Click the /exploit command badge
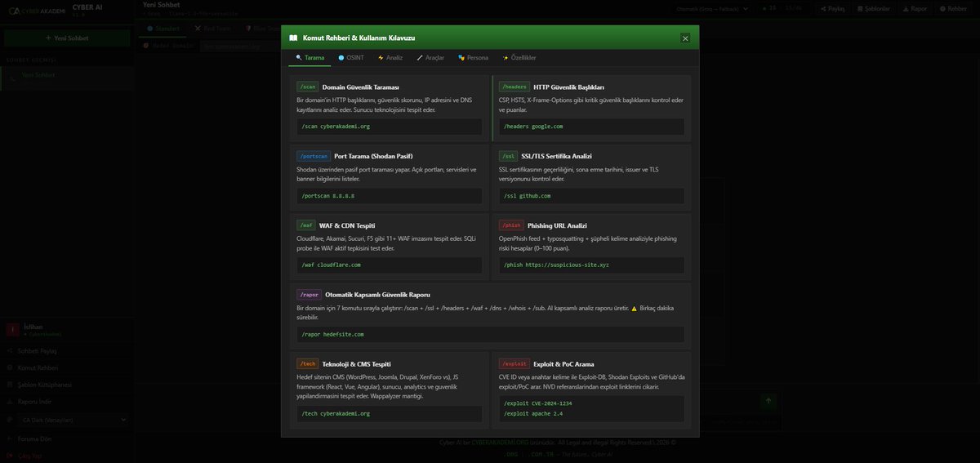 click(514, 364)
